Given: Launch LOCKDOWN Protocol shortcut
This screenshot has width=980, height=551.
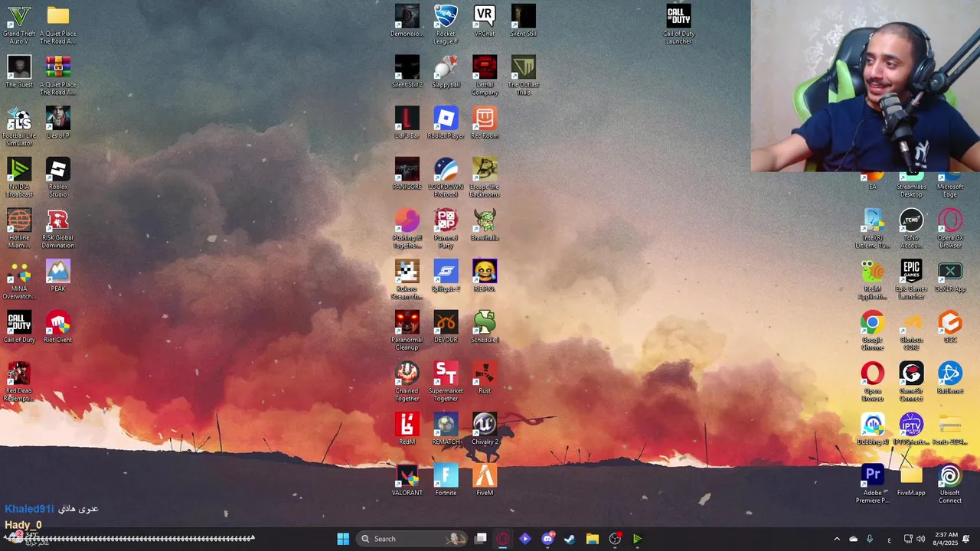Looking at the screenshot, I should click(446, 178).
